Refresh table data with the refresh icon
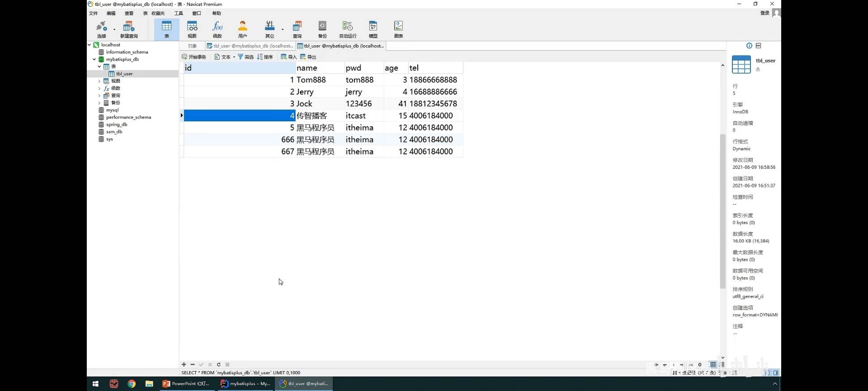This screenshot has height=391, width=868. tap(219, 365)
